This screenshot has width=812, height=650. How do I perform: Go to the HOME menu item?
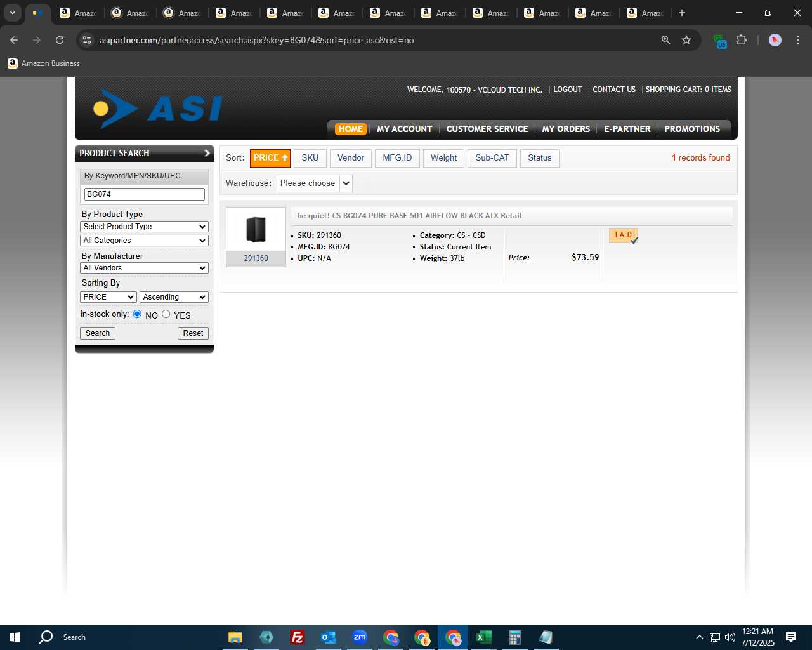pyautogui.click(x=351, y=129)
